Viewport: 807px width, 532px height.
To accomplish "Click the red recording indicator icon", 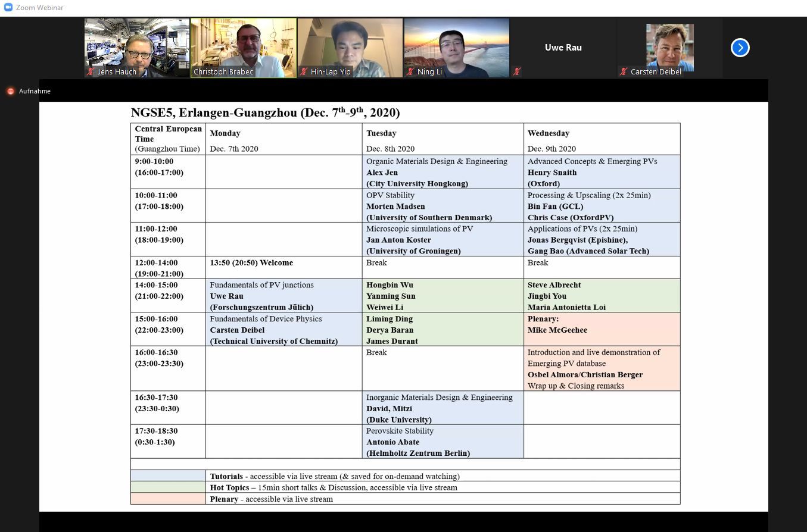I will [10, 91].
